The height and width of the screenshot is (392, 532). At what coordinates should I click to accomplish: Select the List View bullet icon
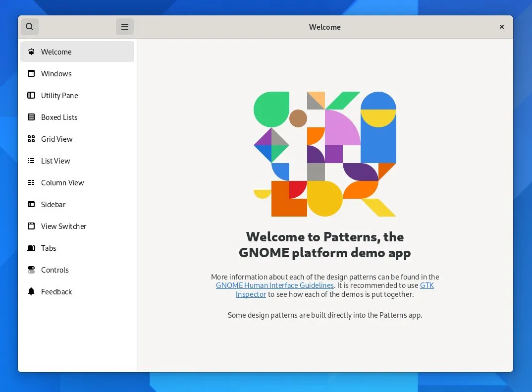31,161
